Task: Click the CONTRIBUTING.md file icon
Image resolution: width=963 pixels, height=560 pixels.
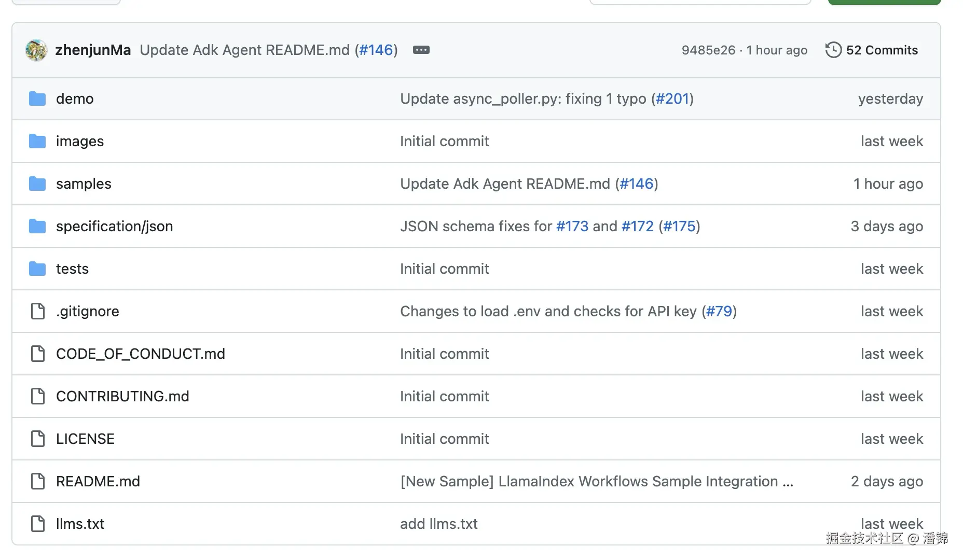Action: point(38,396)
